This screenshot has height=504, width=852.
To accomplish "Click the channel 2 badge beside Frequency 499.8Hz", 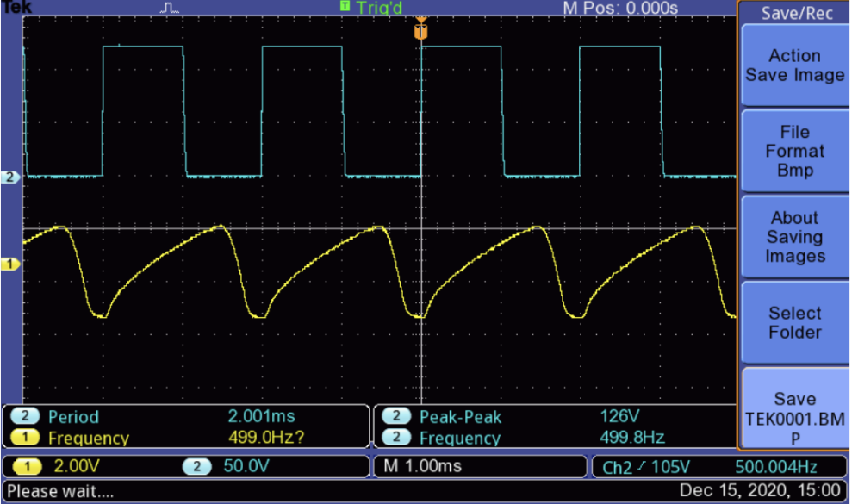I will (396, 437).
